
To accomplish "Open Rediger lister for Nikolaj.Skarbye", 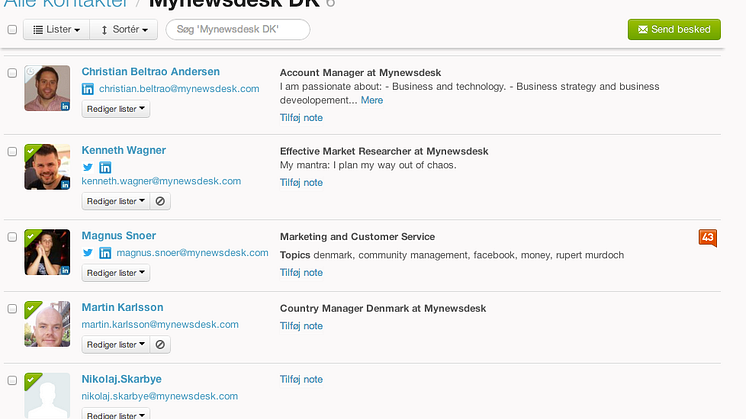I will 116,414.
